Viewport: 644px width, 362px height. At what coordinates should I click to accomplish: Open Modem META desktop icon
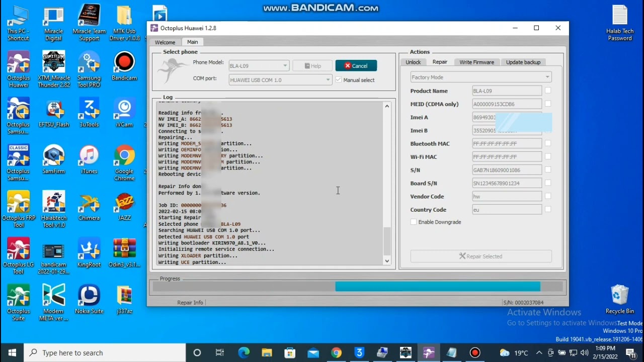point(53,303)
